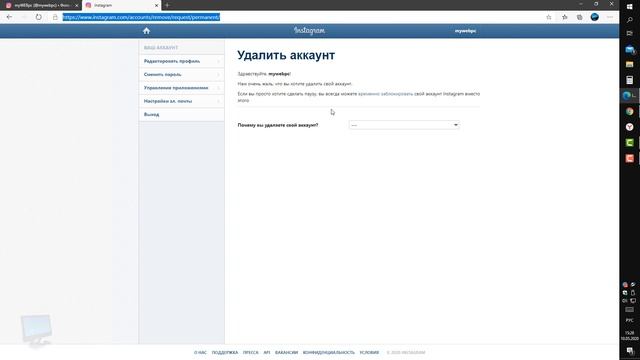Open the Collections icon in toolbar
The width and height of the screenshot is (640, 360).
pyautogui.click(x=580, y=17)
